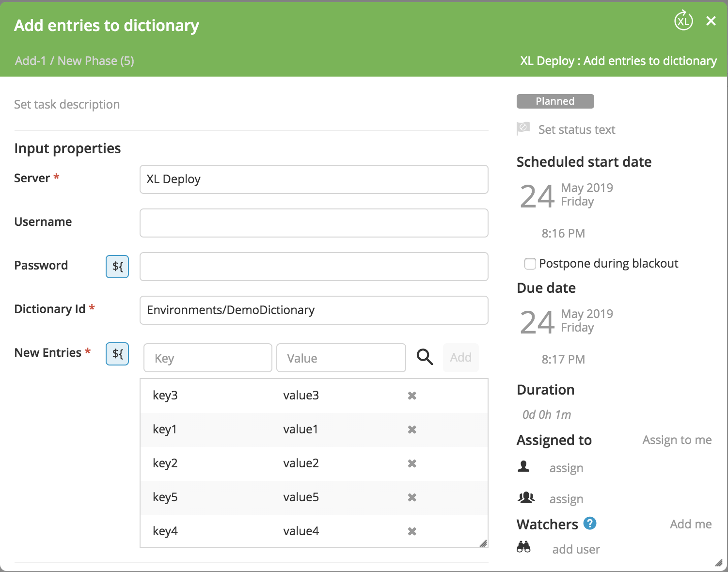Click Assign to me link

(x=677, y=440)
